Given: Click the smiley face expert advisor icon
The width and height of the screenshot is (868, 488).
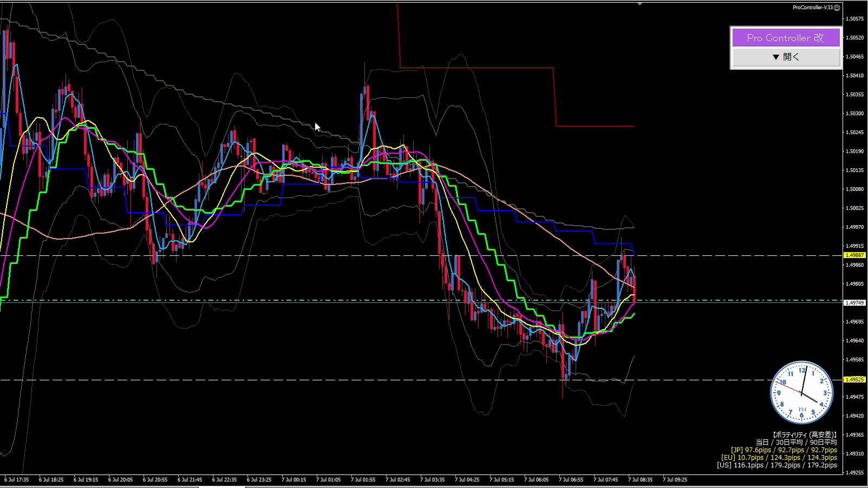Looking at the screenshot, I should click(x=837, y=8).
